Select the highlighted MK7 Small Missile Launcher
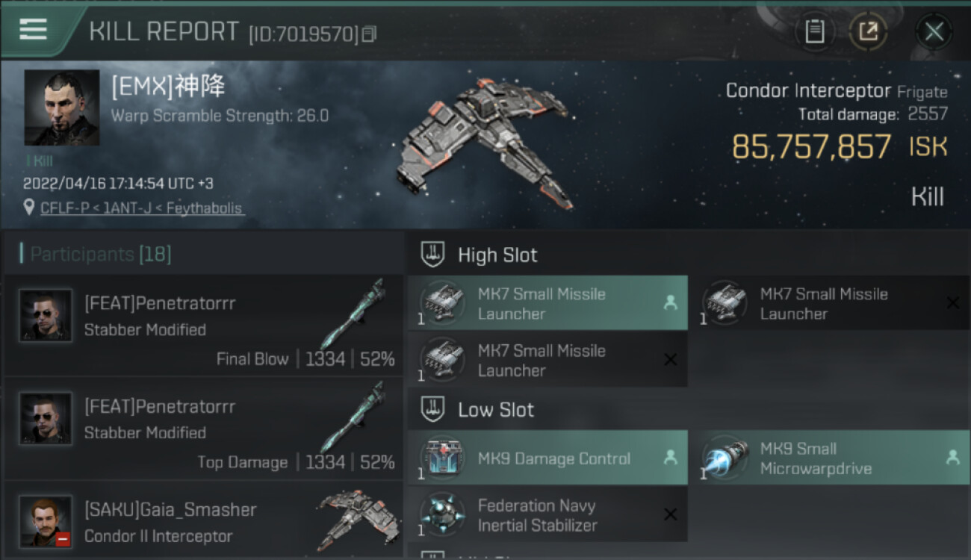Viewport: 971px width, 560px height. (547, 303)
